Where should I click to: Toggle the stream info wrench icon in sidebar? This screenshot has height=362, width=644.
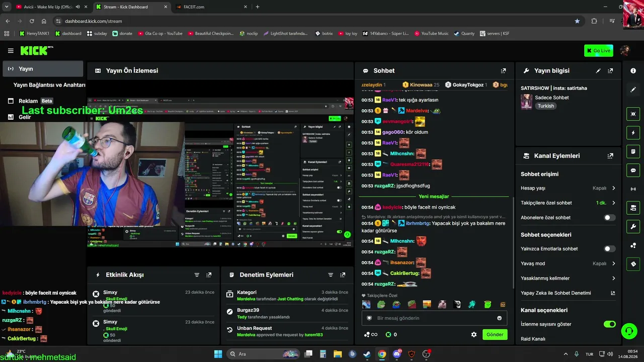(633, 226)
